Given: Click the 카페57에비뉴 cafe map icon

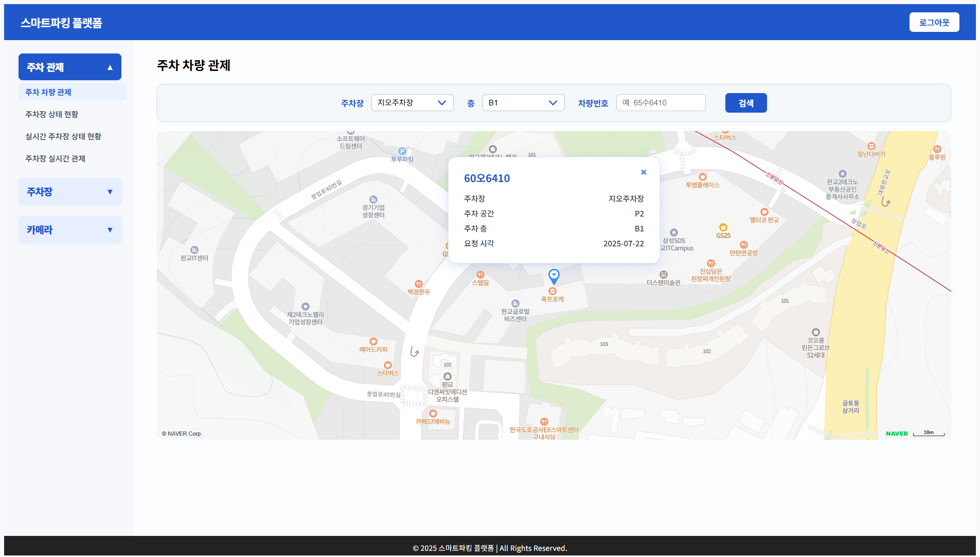Looking at the screenshot, I should click(x=433, y=414).
